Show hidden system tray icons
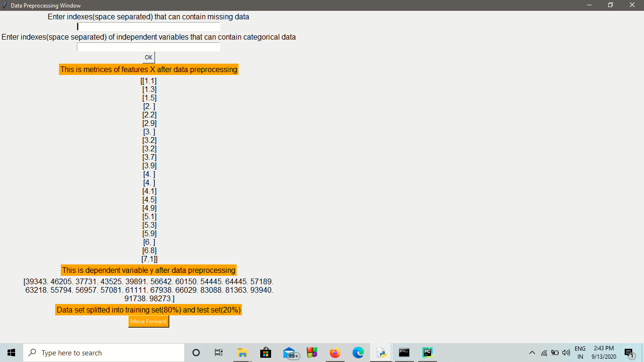This screenshot has height=362, width=644. pyautogui.click(x=532, y=353)
